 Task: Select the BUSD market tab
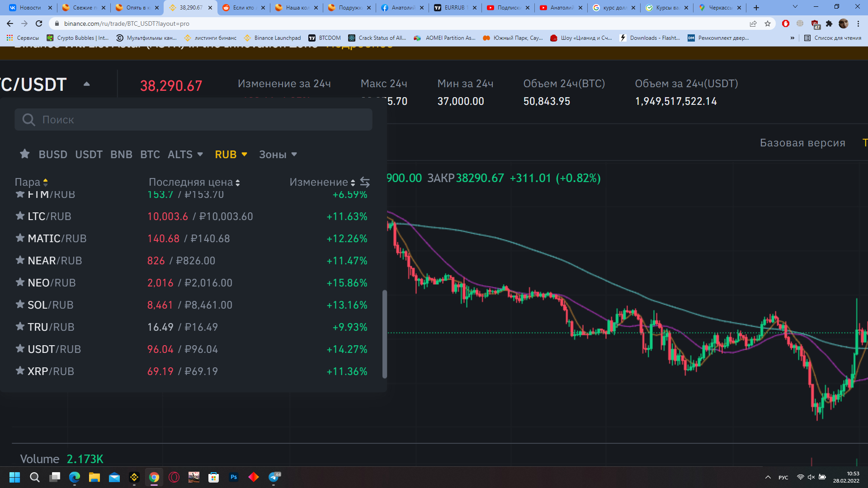[53, 155]
